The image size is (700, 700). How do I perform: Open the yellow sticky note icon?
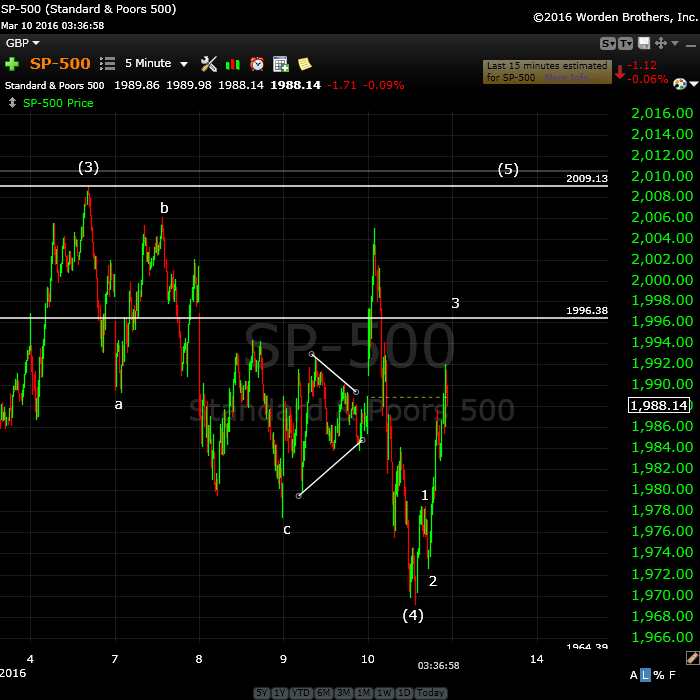point(304,64)
